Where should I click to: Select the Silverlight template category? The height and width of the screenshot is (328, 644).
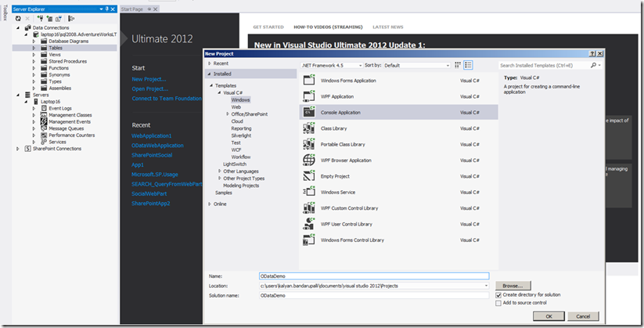241,135
